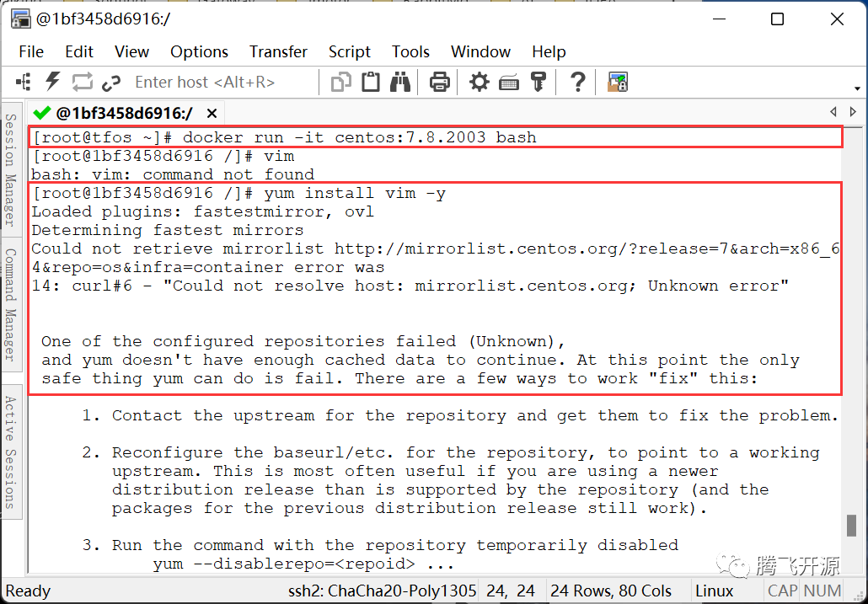Open the View menu
This screenshot has width=868, height=604.
131,52
